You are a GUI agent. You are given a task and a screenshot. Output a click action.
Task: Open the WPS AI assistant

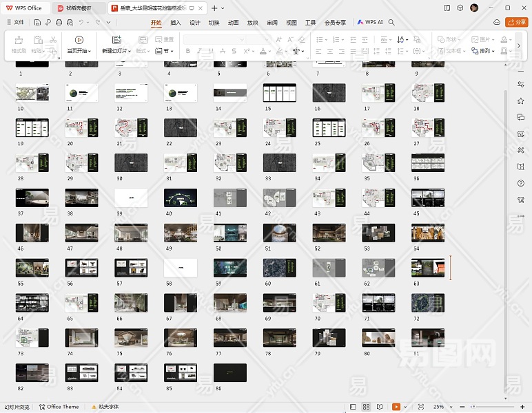[370, 22]
